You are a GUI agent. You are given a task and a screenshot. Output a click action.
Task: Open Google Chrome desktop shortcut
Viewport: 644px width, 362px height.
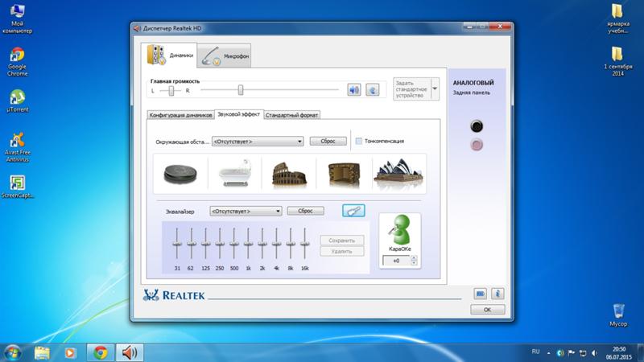17,62
